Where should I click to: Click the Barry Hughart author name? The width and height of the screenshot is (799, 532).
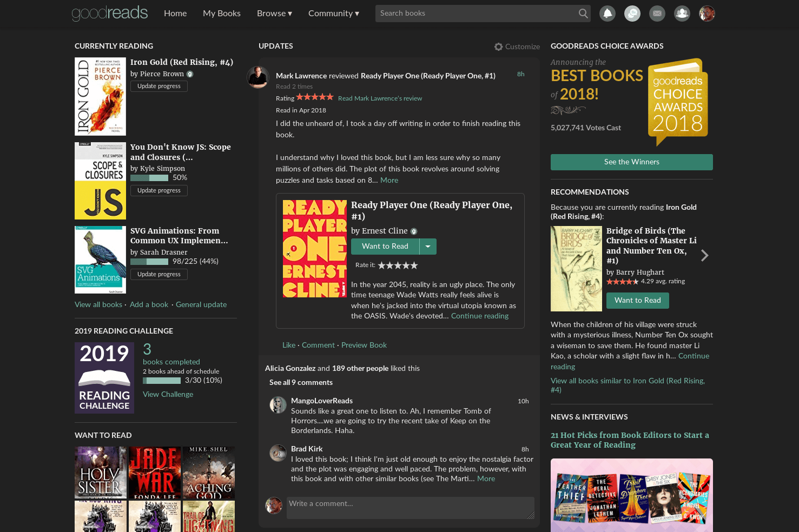click(x=640, y=272)
